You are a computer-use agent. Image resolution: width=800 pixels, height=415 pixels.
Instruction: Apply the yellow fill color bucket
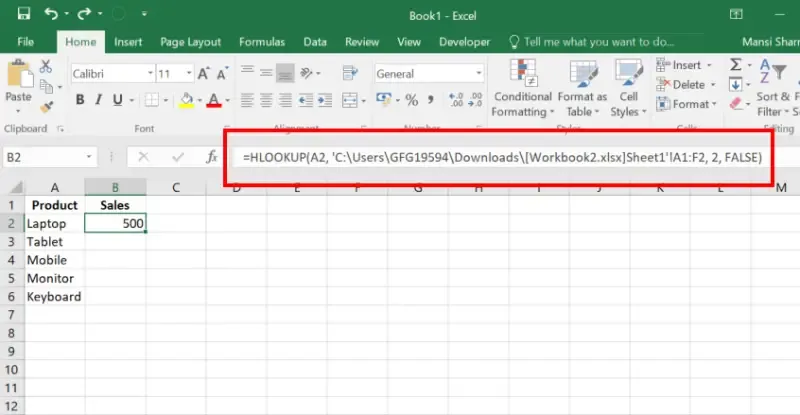186,100
